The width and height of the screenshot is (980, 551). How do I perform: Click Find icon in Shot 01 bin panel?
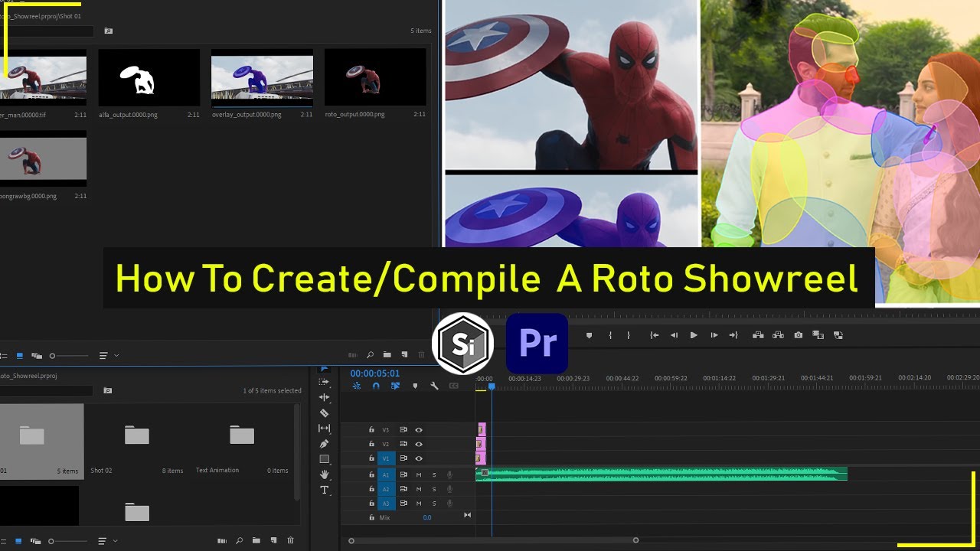point(370,355)
